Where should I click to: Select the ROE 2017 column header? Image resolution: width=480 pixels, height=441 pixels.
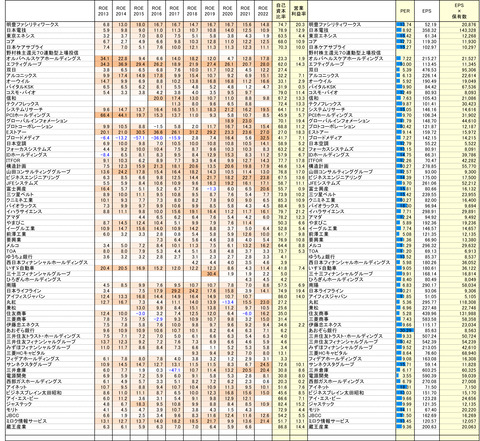(x=174, y=11)
